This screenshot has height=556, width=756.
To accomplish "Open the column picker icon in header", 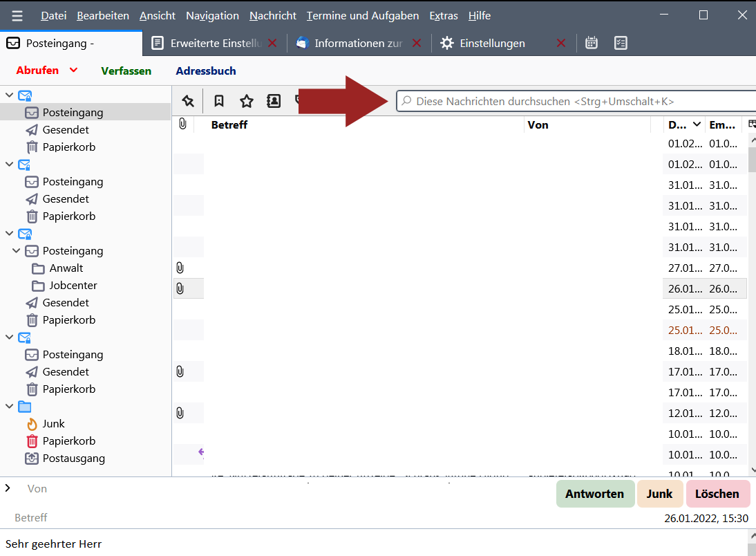I will 752,124.
